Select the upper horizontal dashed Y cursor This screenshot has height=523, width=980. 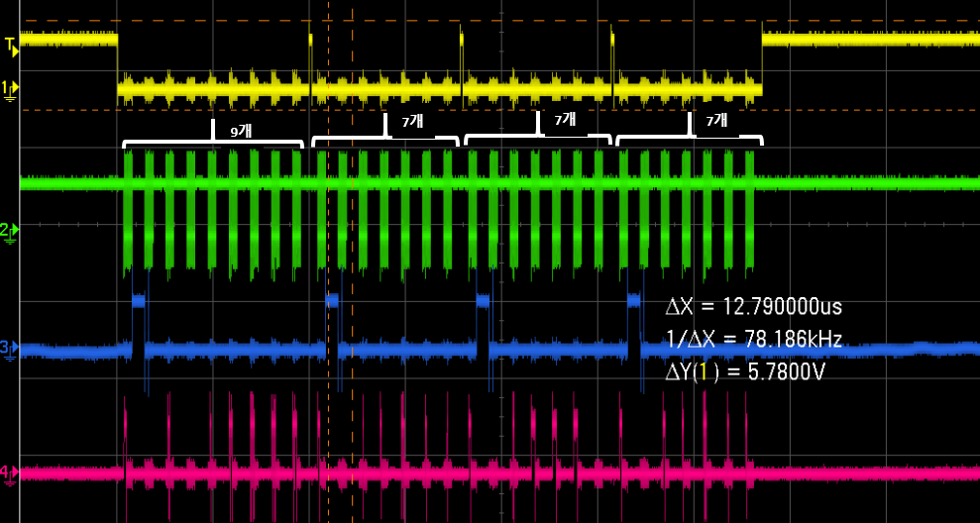(499, 21)
